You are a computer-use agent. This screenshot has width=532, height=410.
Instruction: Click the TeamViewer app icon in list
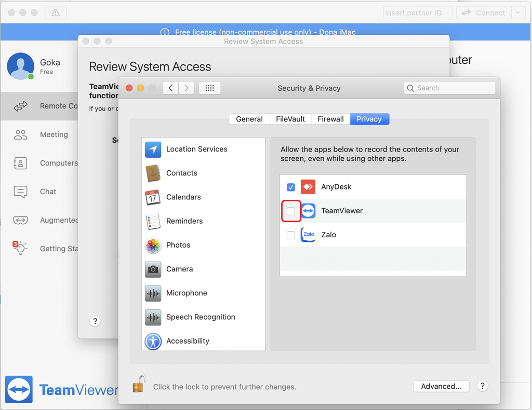point(308,211)
